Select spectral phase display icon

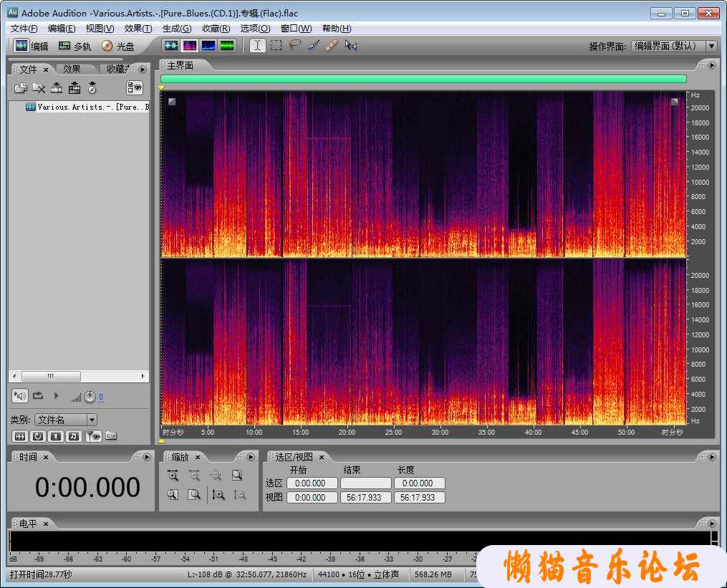point(227,45)
